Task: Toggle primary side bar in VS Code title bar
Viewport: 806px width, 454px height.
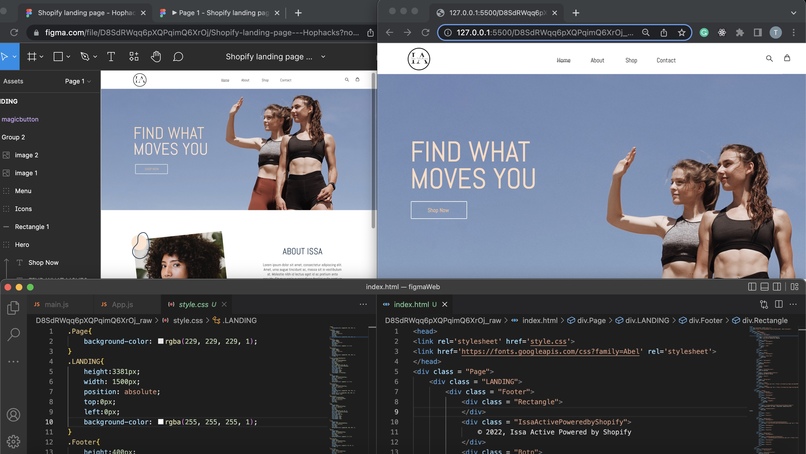Action: tap(752, 287)
